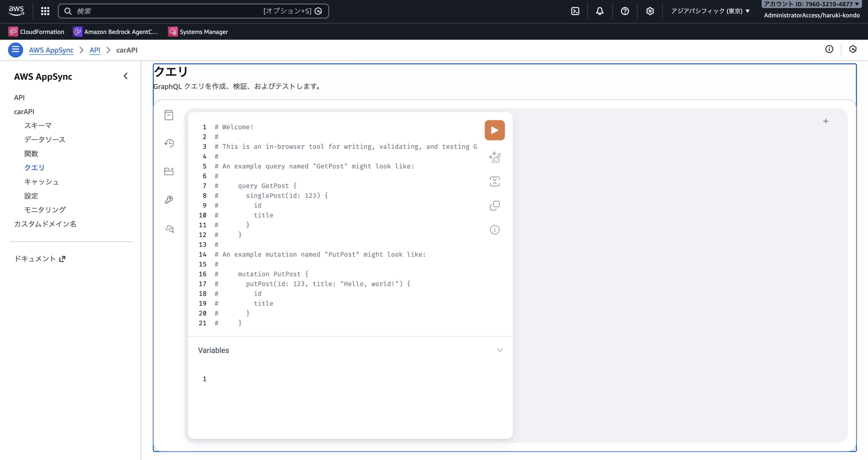
Task: Open モニタリング in the side navigation
Action: tap(45, 210)
